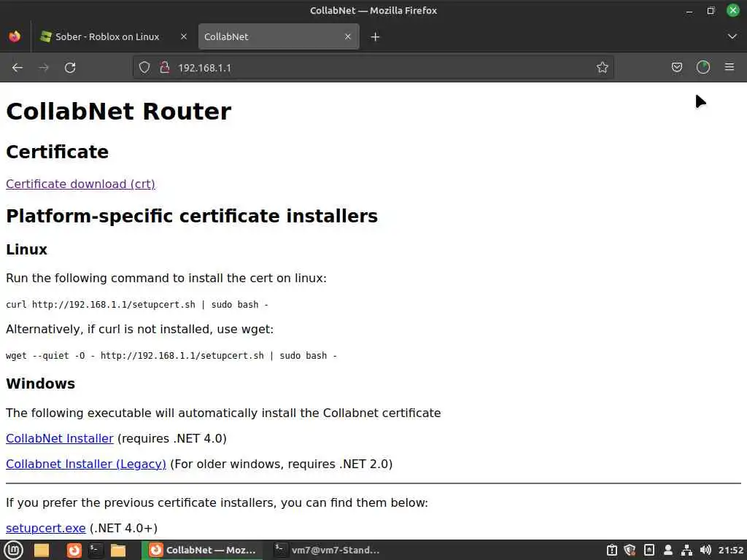Download setupcert.exe

(x=46, y=529)
